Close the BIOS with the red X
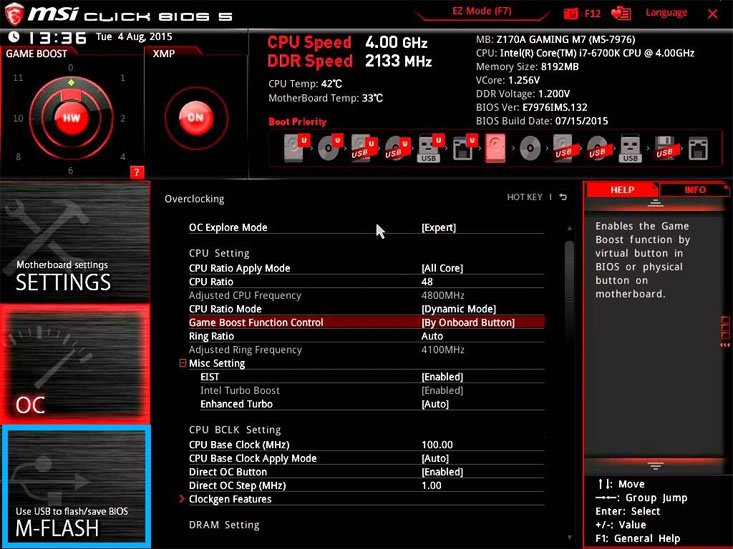733x549 pixels. pos(712,14)
